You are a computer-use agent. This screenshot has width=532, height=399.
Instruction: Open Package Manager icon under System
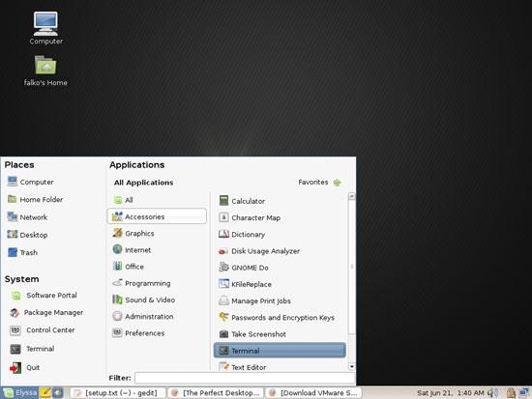(15, 313)
